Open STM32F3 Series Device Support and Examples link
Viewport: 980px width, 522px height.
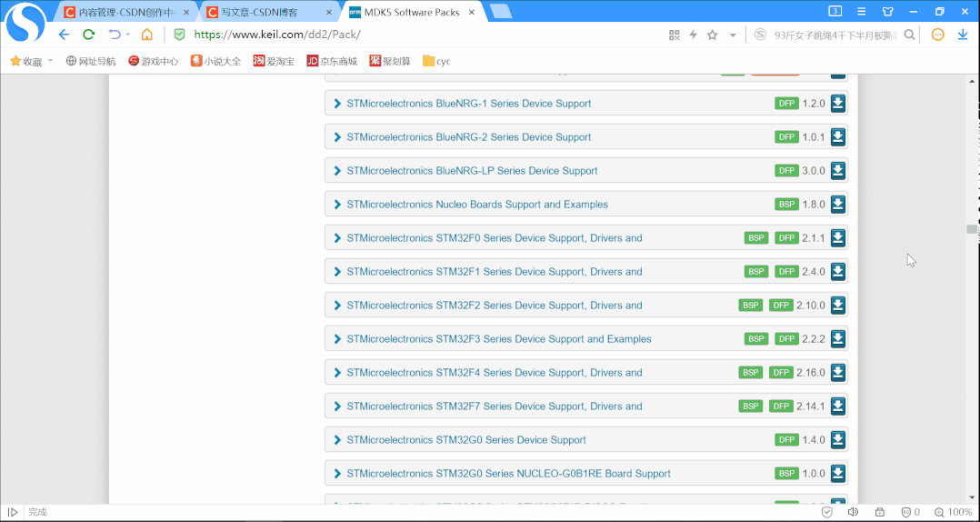499,339
